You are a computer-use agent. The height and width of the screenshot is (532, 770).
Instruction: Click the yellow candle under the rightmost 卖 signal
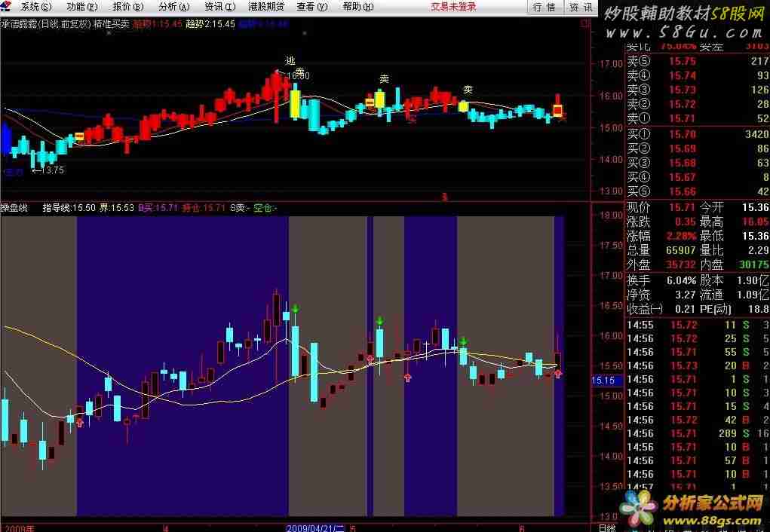pos(463,106)
